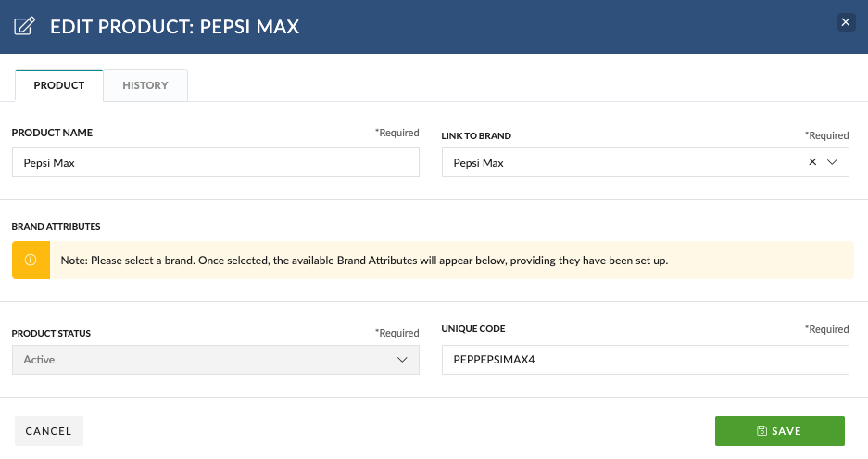Viewport: 868px width, 459px height.
Task: Click the Link to Brand label
Action: (476, 135)
